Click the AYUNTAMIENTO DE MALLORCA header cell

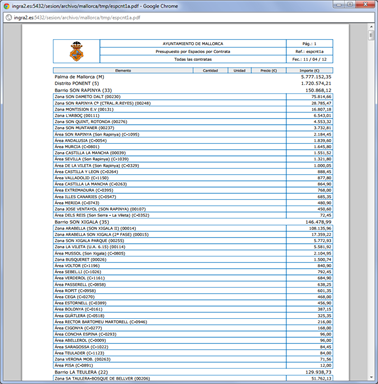pos(193,44)
